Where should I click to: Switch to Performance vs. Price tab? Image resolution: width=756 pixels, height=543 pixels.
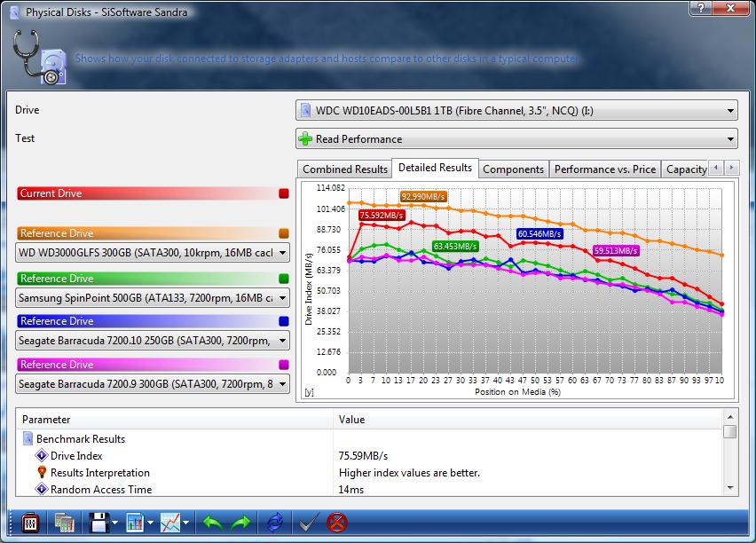tap(605, 169)
